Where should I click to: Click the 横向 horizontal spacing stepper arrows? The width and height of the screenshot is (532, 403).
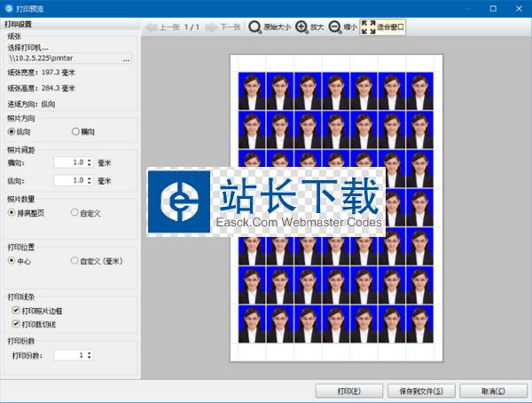pos(89,162)
